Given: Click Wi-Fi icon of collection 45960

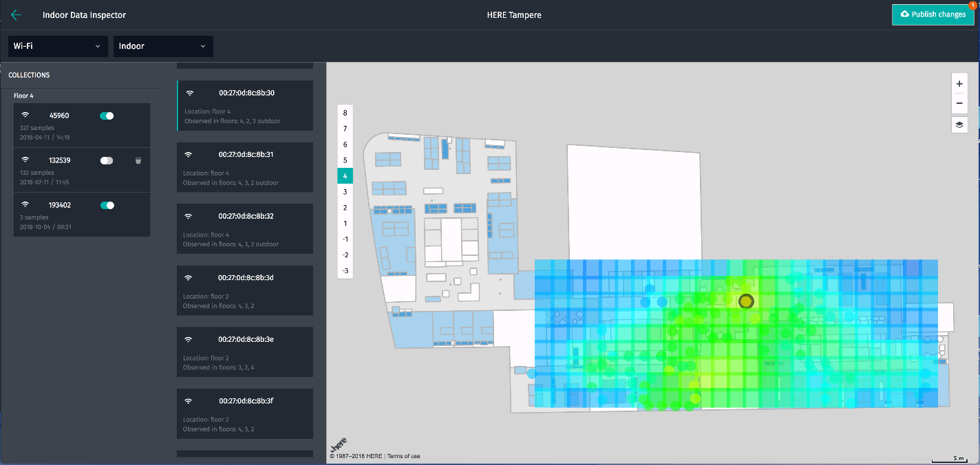Looking at the screenshot, I should pos(25,116).
